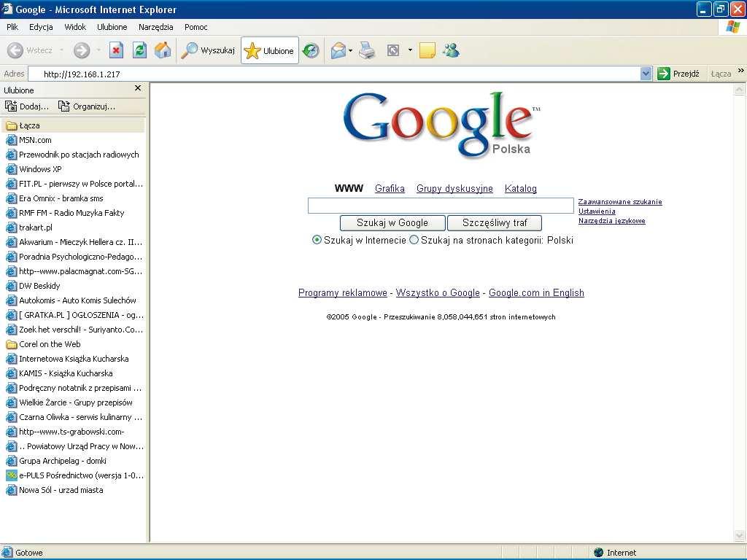This screenshot has width=747, height=560.
Task: Click the Print icon
Action: [367, 50]
